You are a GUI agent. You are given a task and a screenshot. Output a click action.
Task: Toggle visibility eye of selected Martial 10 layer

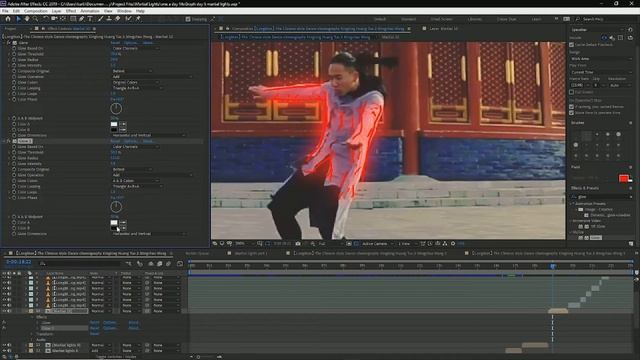pyautogui.click(x=4, y=311)
